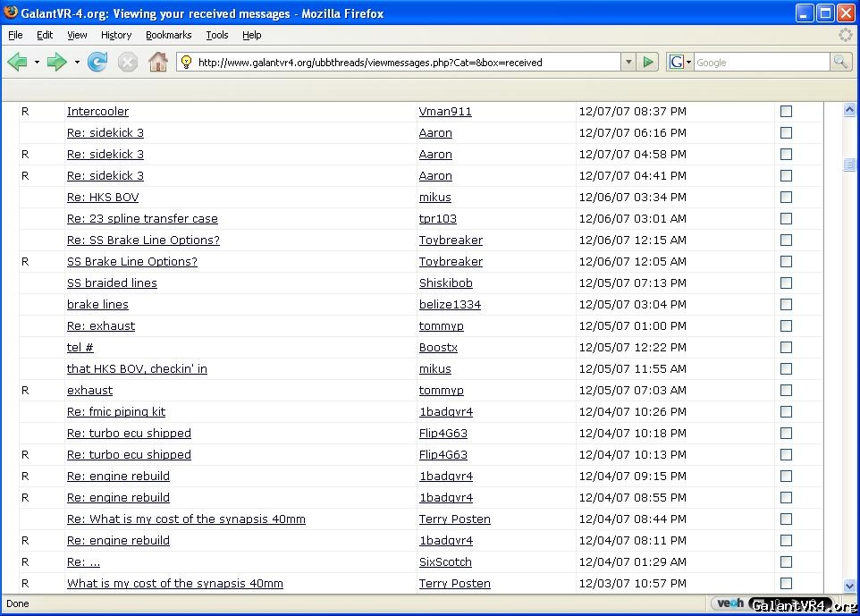Reload the page with the refresh icon
This screenshot has width=860, height=616.
(x=97, y=62)
